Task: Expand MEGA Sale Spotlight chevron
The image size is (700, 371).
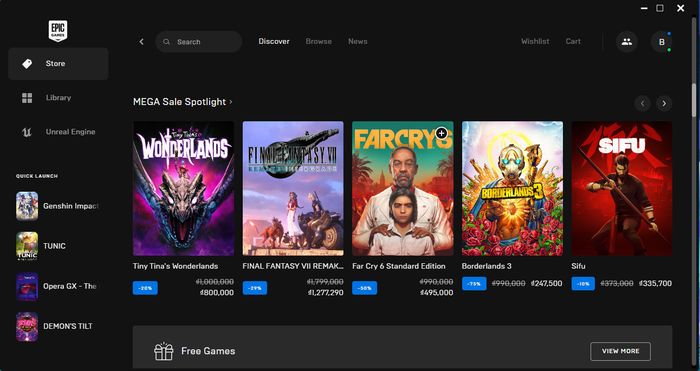Action: [x=231, y=102]
